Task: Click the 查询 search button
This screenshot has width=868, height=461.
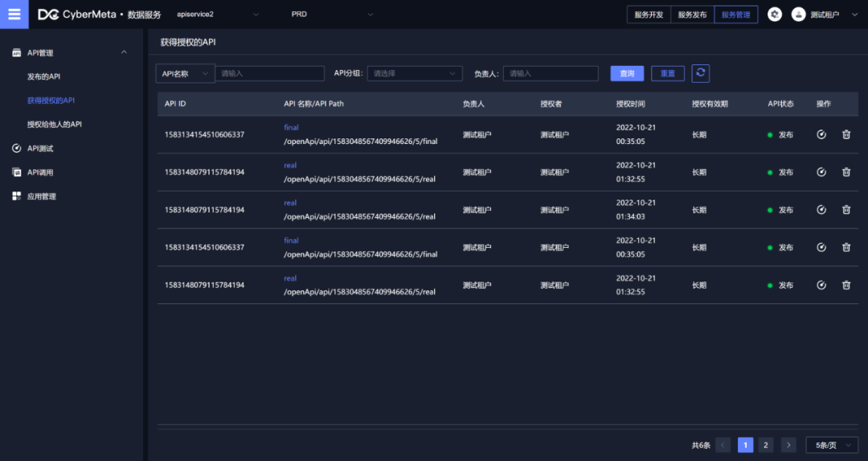Action: [x=627, y=73]
